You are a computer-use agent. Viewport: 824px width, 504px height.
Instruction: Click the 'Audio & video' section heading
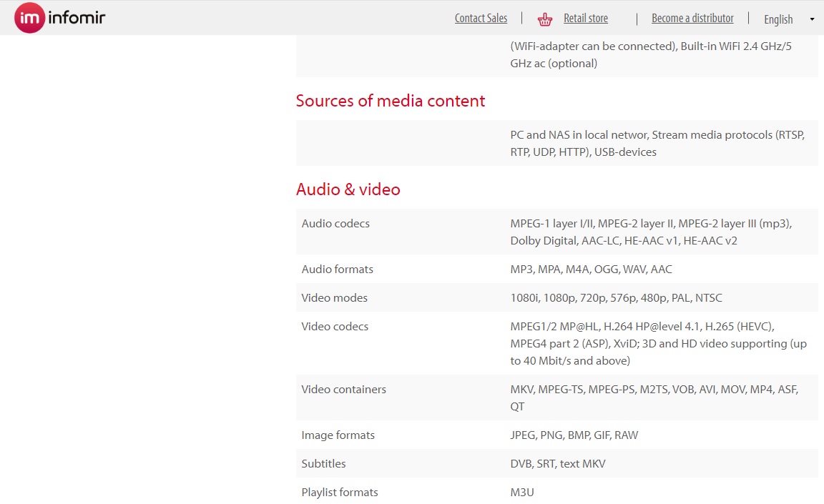[x=348, y=189]
